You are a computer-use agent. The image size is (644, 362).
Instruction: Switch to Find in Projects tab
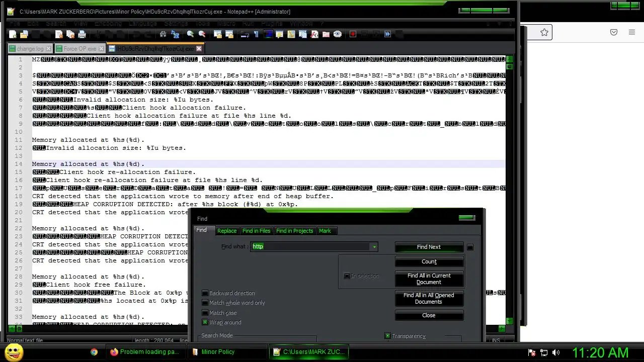click(294, 231)
